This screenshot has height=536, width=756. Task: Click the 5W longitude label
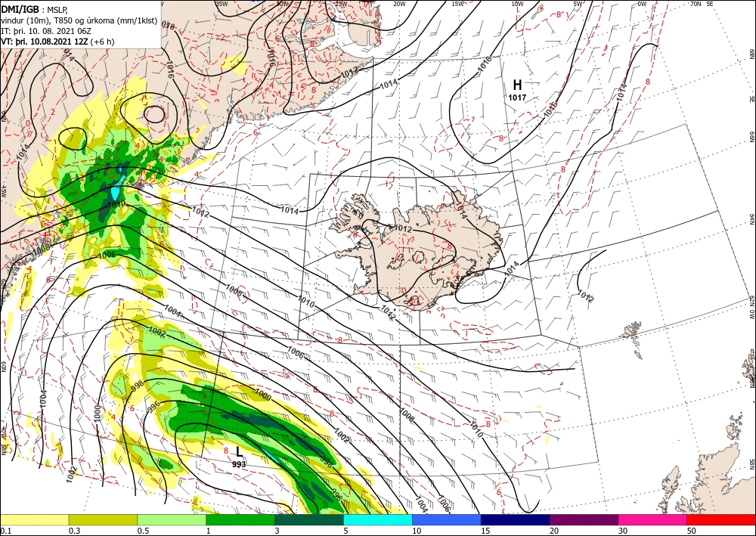point(577,4)
